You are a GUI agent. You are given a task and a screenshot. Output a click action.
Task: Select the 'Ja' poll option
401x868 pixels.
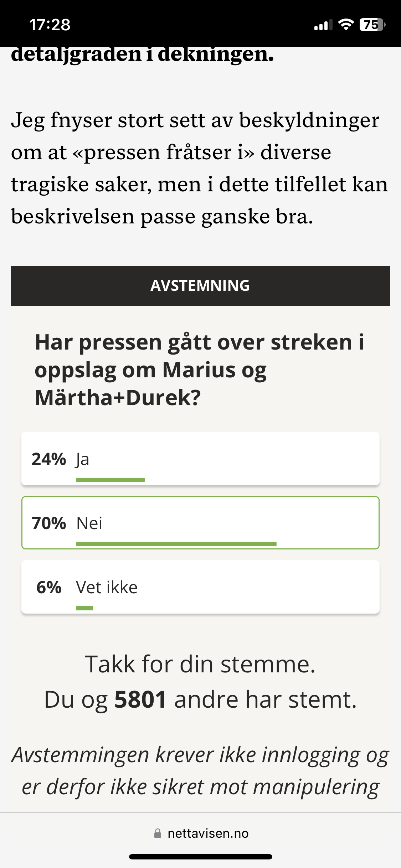(200, 459)
